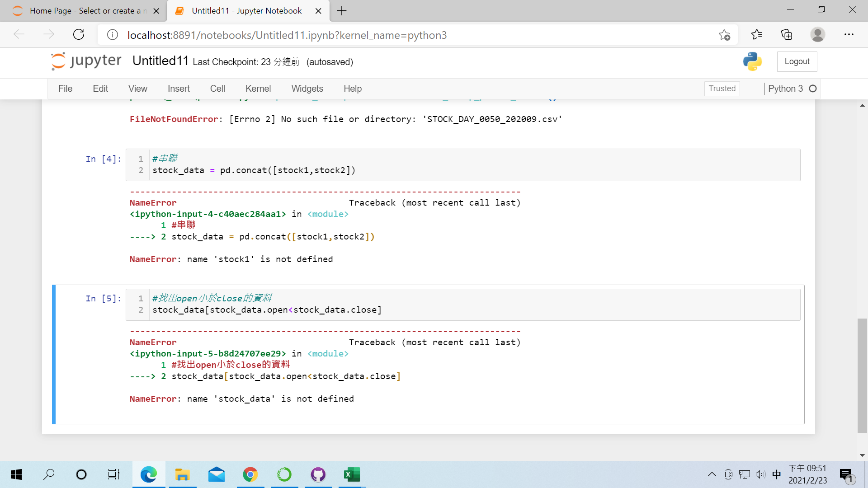View site information icon in address bar

[x=113, y=35]
